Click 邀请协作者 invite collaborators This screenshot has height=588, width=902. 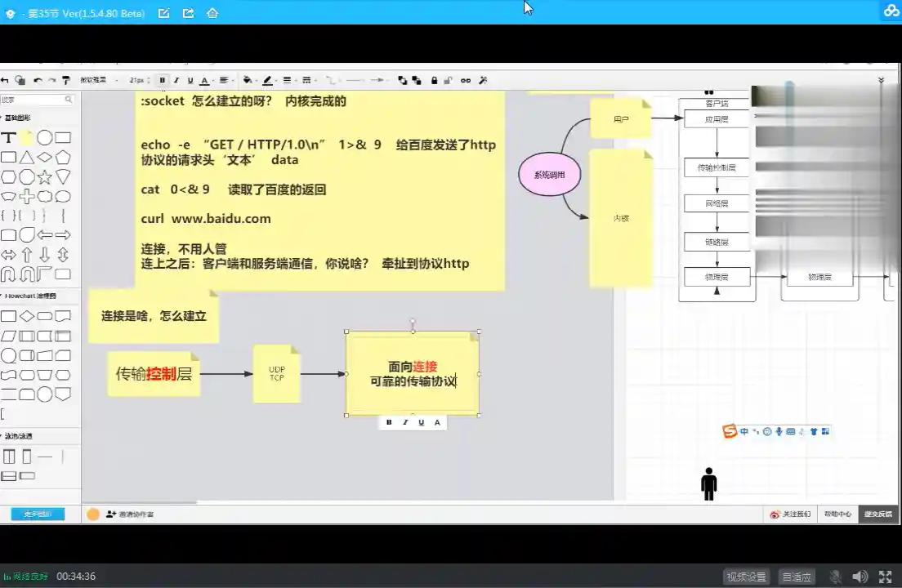coord(130,514)
